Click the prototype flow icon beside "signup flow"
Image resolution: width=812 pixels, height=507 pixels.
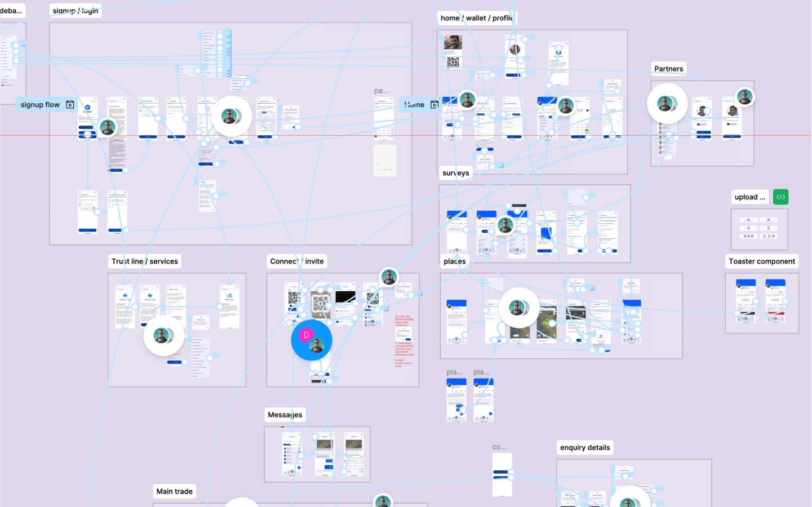[x=70, y=105]
